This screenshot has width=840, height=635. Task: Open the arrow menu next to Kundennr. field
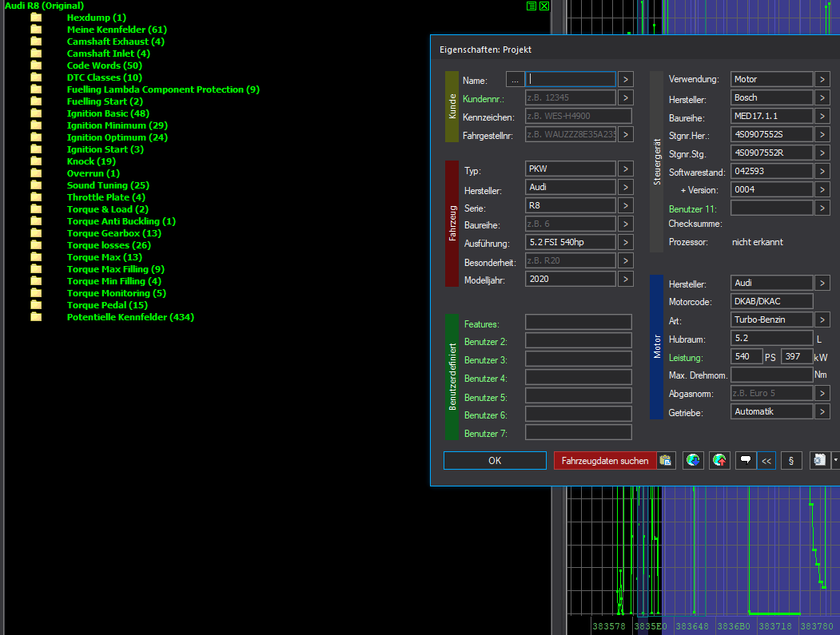click(625, 97)
